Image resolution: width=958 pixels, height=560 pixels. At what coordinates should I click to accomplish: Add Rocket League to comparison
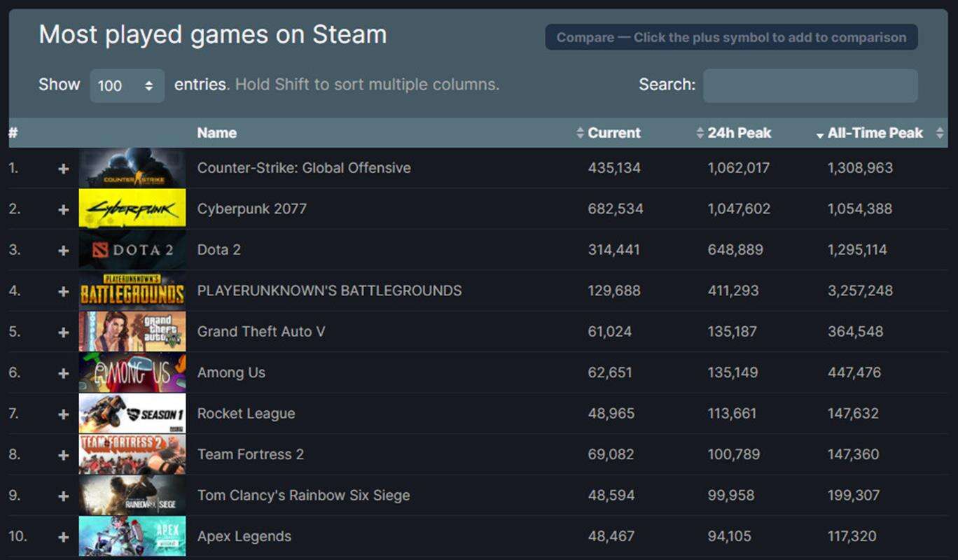coord(63,414)
